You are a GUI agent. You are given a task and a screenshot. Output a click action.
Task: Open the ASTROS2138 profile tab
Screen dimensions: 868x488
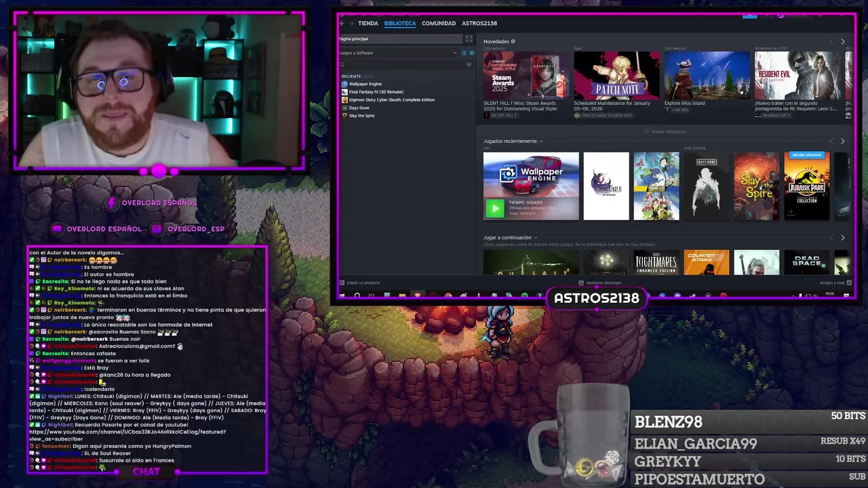(x=479, y=23)
